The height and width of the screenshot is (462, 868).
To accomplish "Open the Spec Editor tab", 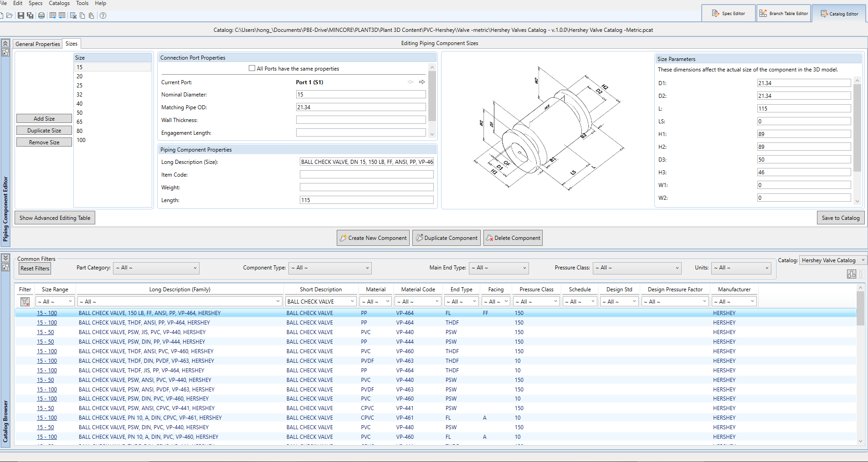I will pyautogui.click(x=728, y=14).
